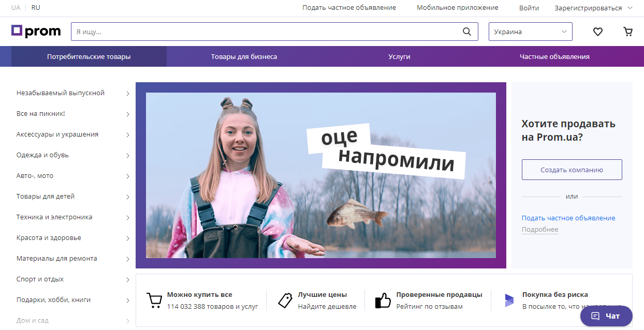644x330 pixels.
Task: Click 'Найдите дешевле' text
Action: (x=327, y=307)
